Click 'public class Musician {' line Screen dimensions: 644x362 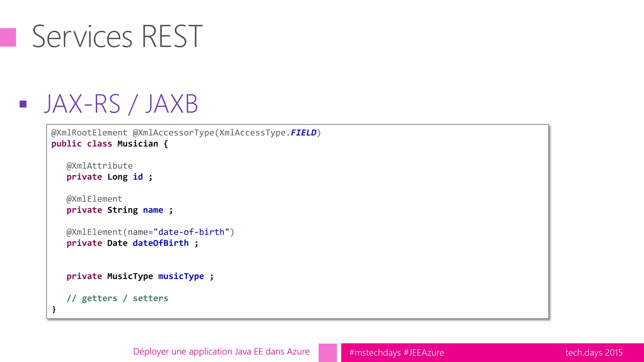pyautogui.click(x=110, y=144)
